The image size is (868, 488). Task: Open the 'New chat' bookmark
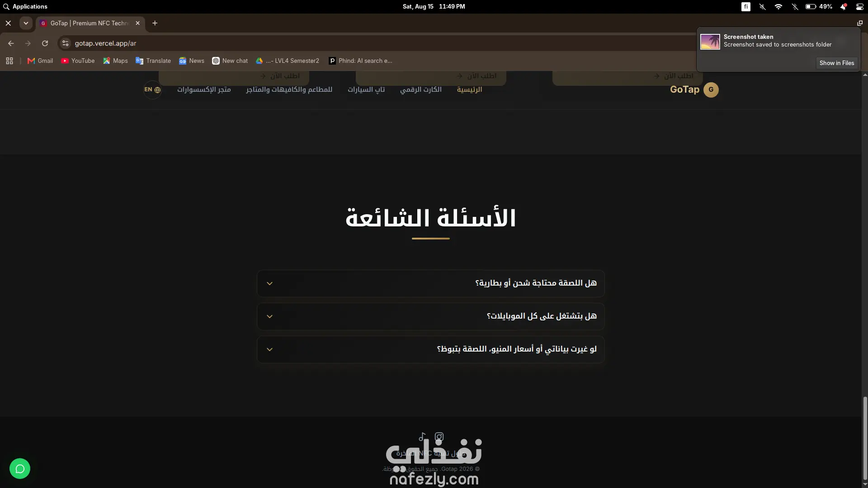[230, 61]
